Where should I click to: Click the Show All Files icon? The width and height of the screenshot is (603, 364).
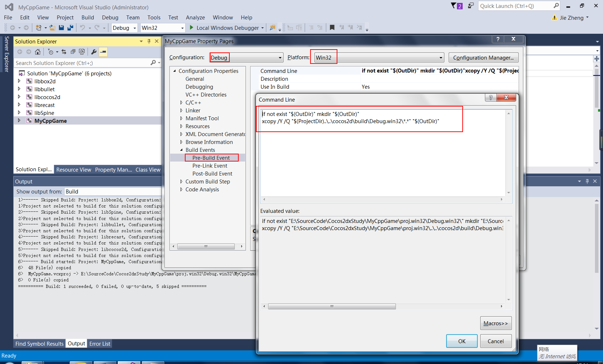[x=82, y=52]
